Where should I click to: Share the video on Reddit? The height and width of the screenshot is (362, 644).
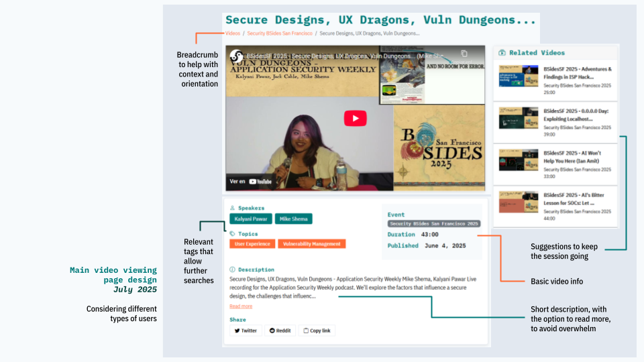pos(280,330)
